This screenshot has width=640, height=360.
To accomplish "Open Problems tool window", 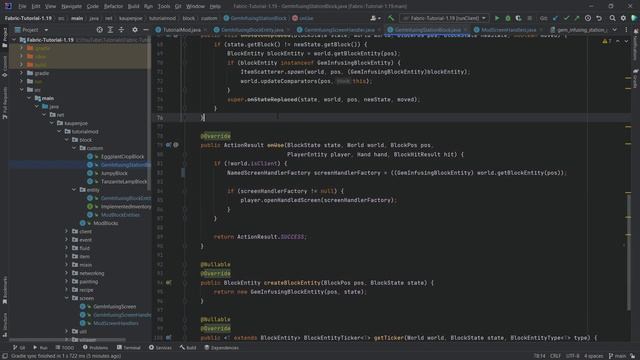I will [x=96, y=348].
